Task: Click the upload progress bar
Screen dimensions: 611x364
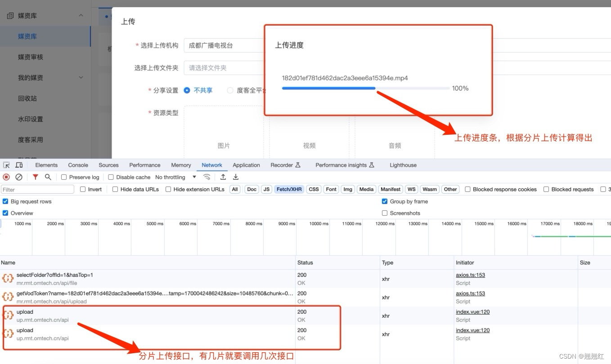Action: [x=365, y=89]
